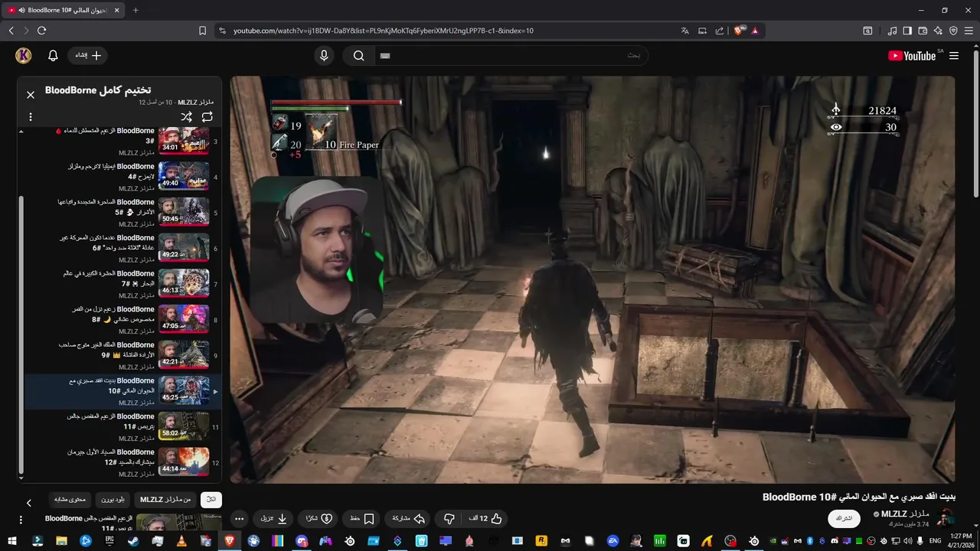Image resolution: width=980 pixels, height=551 pixels.
Task: Open the Brave tab search icon
Action: [867, 31]
